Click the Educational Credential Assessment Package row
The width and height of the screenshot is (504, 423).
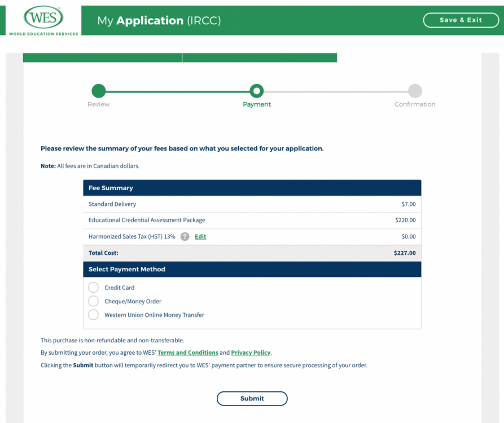[252, 220]
